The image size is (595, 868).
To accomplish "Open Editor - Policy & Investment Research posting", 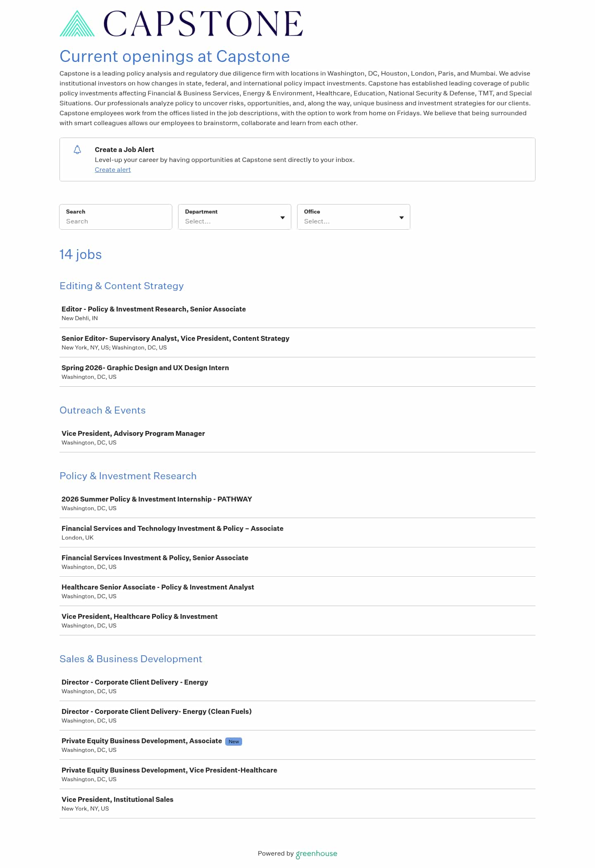I will (x=153, y=309).
